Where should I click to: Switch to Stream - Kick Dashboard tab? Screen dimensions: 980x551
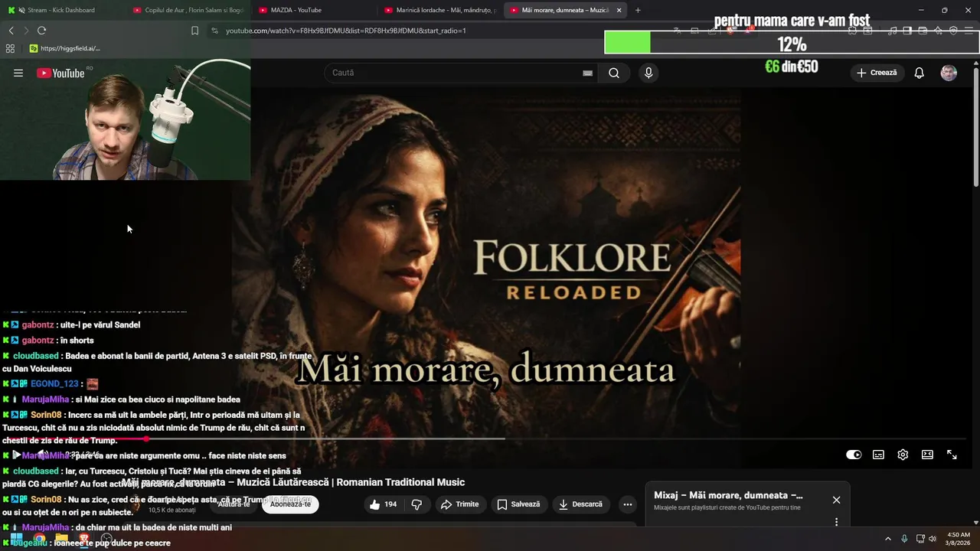click(63, 10)
